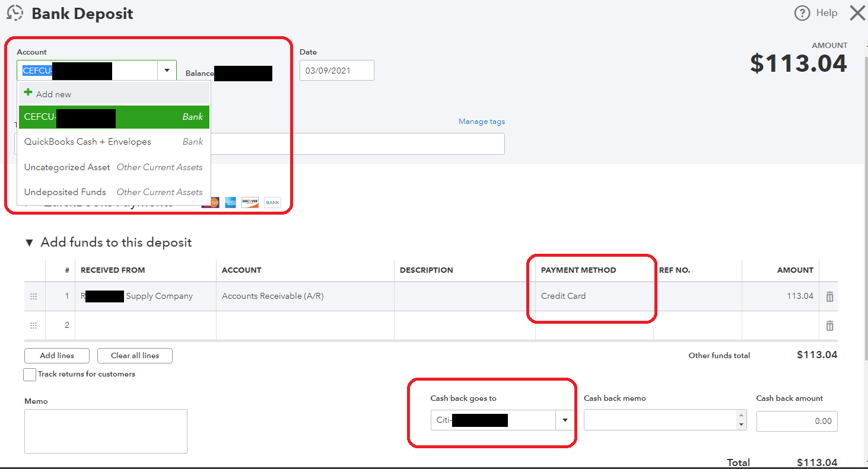Delete deposit line 1 with trash icon
Viewport: 868px width, 469px height.
click(829, 296)
